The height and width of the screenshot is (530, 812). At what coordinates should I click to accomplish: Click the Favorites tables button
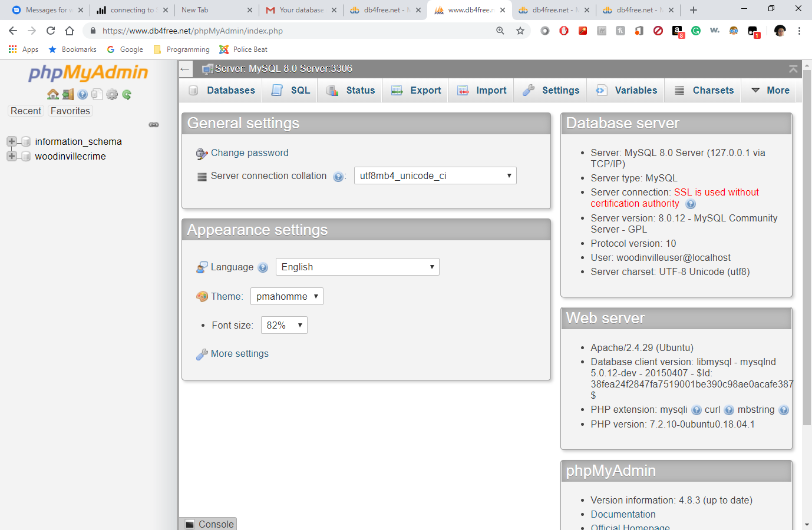tap(70, 111)
